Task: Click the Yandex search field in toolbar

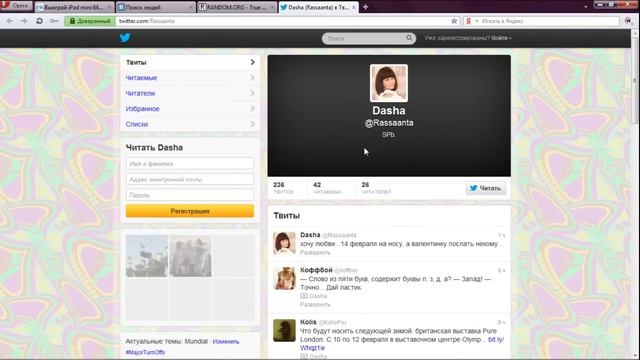Action: coord(549,21)
